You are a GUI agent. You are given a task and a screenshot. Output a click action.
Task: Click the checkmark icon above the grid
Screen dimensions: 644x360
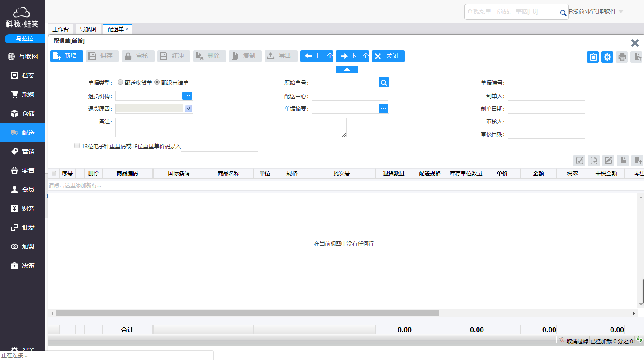point(579,160)
